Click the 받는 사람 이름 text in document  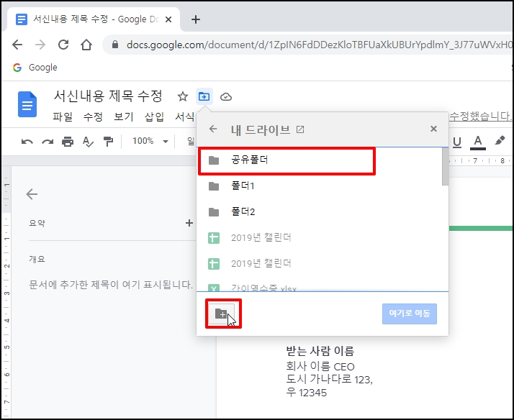320,351
